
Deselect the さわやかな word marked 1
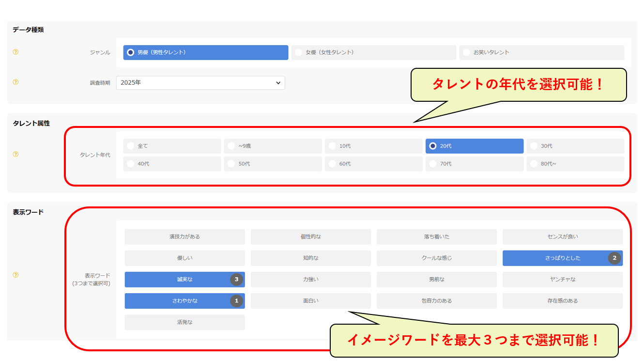click(184, 301)
